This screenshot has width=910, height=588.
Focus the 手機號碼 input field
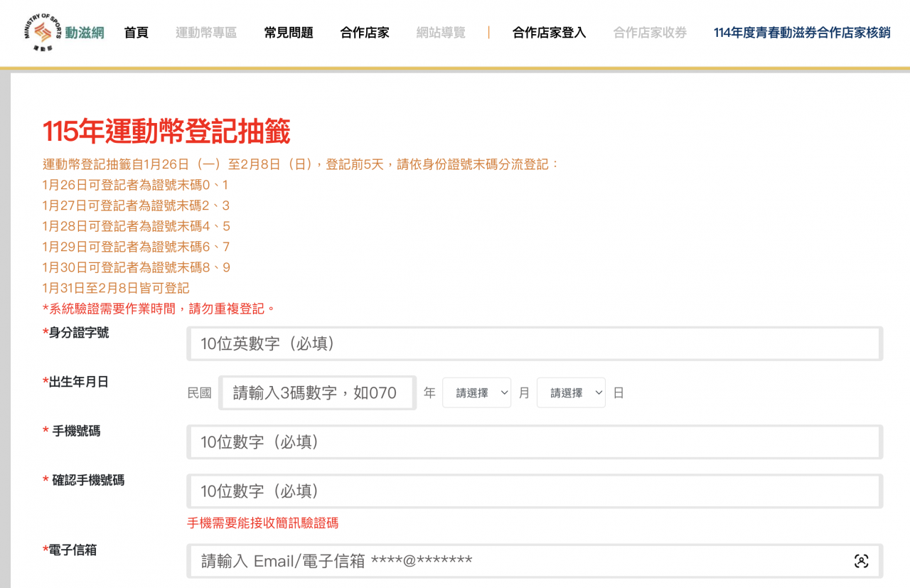tap(534, 442)
